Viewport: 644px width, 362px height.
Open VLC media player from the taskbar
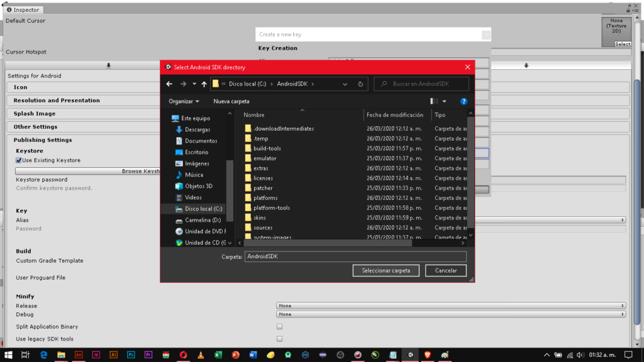tap(201, 355)
